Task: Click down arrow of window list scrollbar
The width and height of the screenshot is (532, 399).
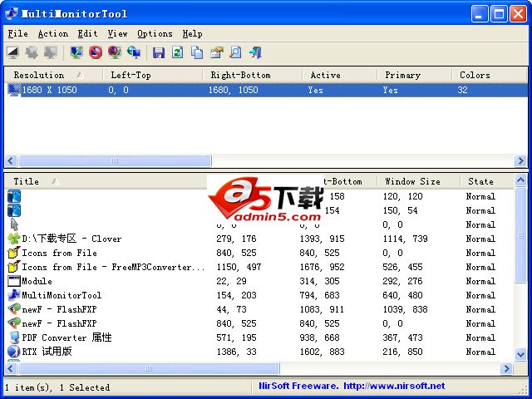Action: (520, 355)
